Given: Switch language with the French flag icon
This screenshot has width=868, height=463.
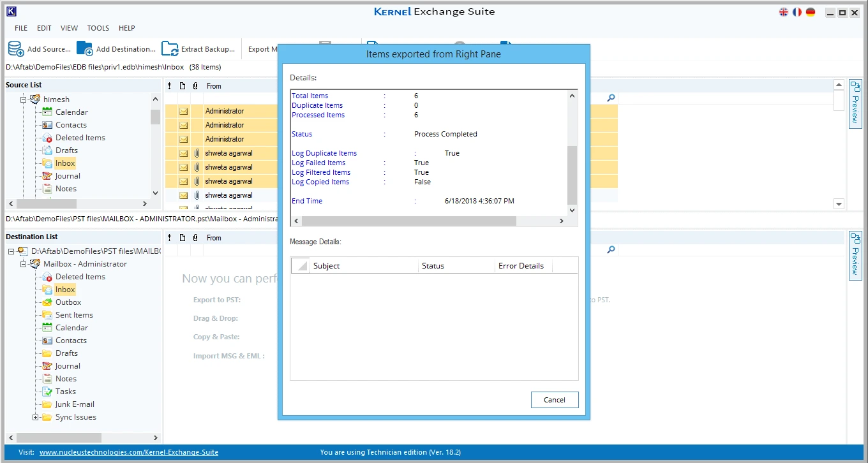Looking at the screenshot, I should pos(797,12).
